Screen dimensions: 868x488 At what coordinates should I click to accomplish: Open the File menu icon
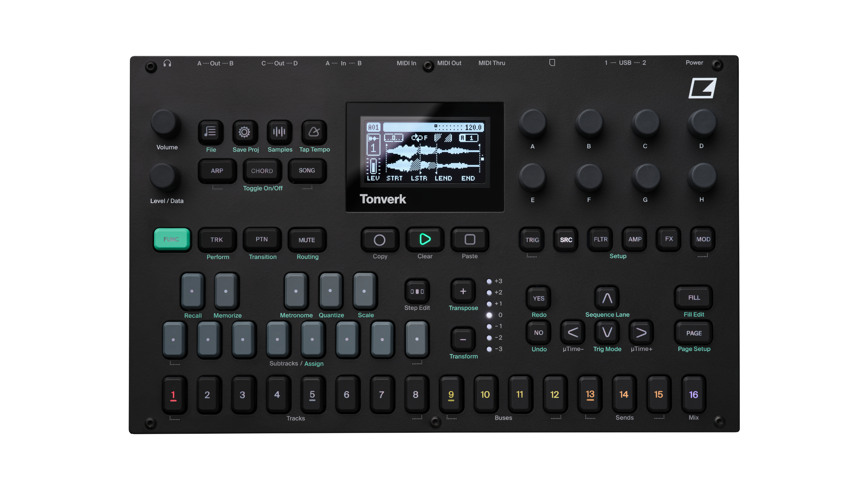[x=211, y=133]
